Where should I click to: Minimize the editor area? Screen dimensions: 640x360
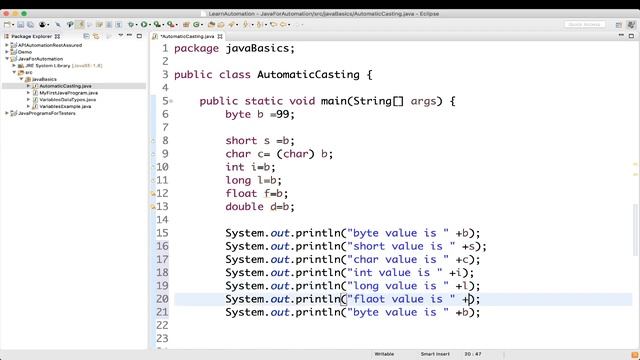click(621, 36)
